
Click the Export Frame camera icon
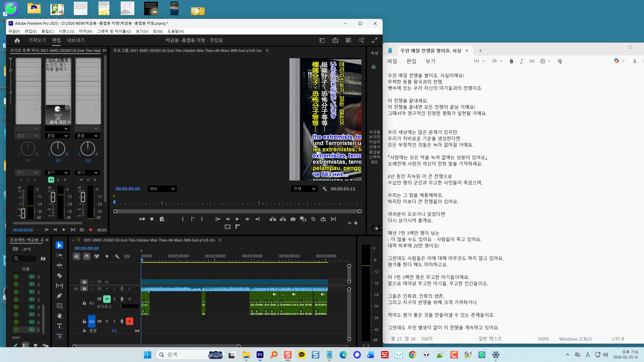point(293,219)
